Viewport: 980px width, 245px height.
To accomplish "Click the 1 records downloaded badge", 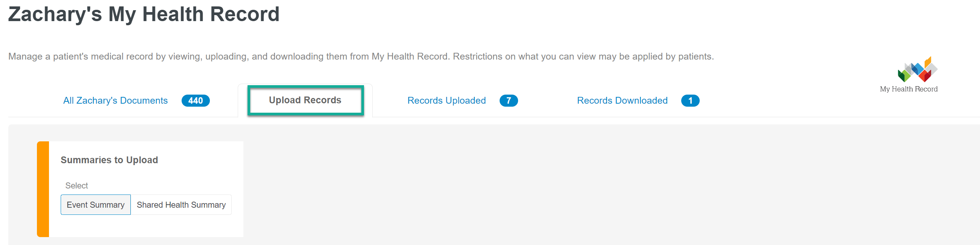I will [690, 100].
